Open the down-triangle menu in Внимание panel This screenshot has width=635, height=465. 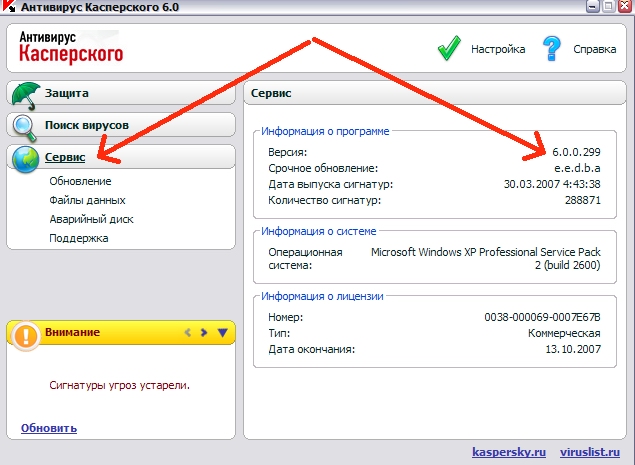(223, 332)
